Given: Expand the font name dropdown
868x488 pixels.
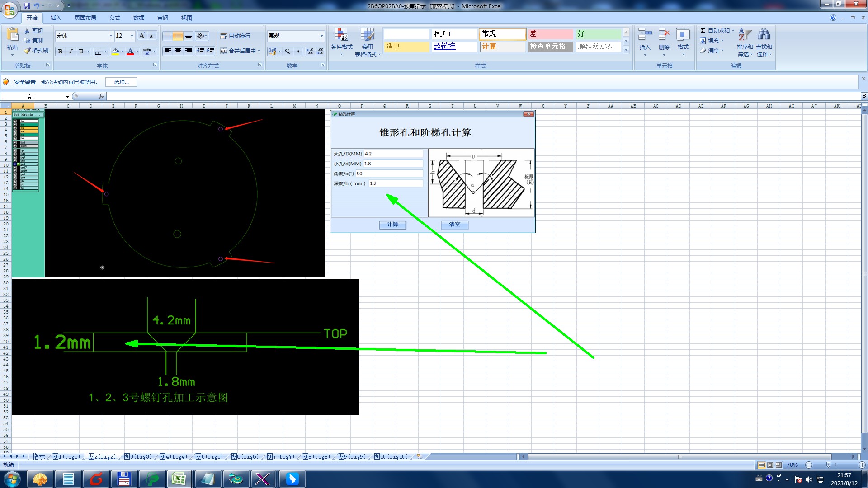Looking at the screenshot, I should 111,36.
